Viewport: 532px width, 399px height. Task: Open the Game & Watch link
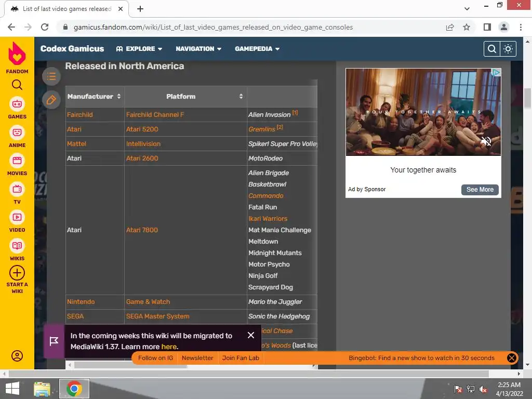[148, 302]
